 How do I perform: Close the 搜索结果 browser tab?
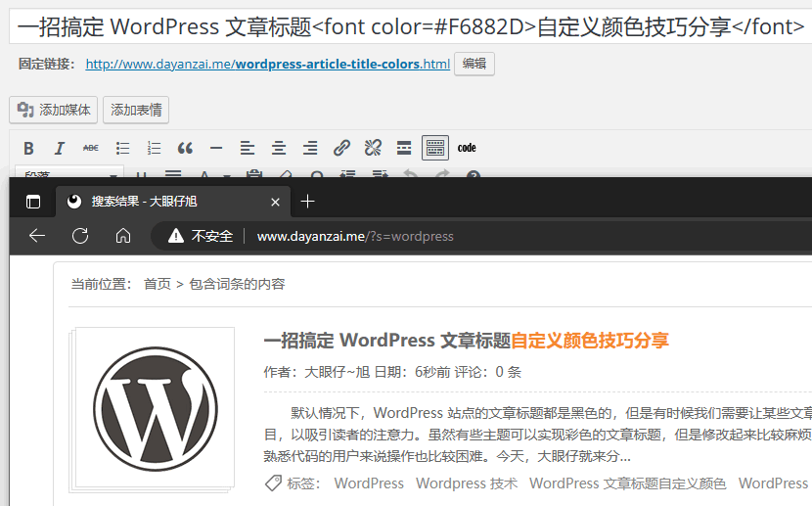coord(276,202)
